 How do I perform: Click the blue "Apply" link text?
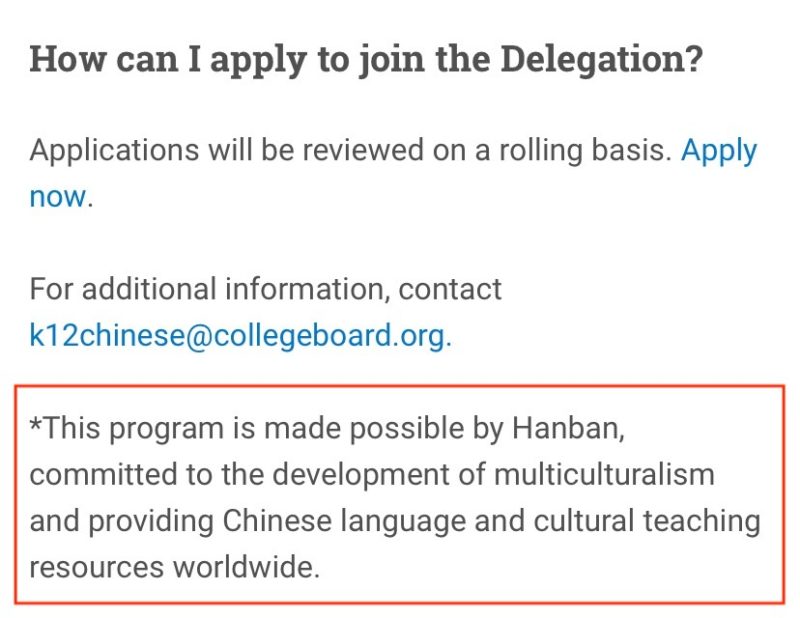click(x=719, y=151)
